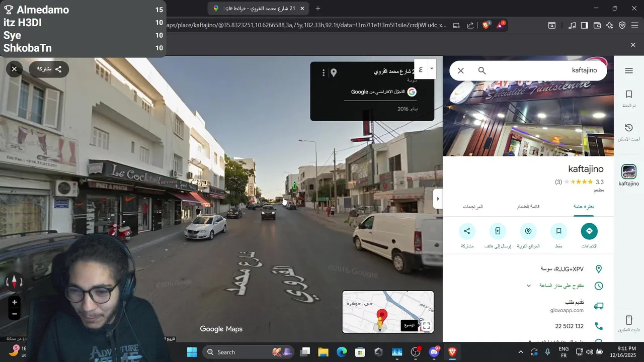The width and height of the screenshot is (644, 362).
Task: Open the kaftajino restaurant header photo
Action: (x=528, y=118)
